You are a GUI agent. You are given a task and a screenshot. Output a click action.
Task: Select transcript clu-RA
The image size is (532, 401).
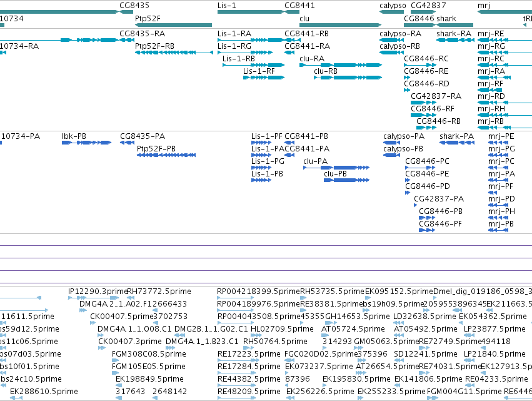click(x=312, y=59)
